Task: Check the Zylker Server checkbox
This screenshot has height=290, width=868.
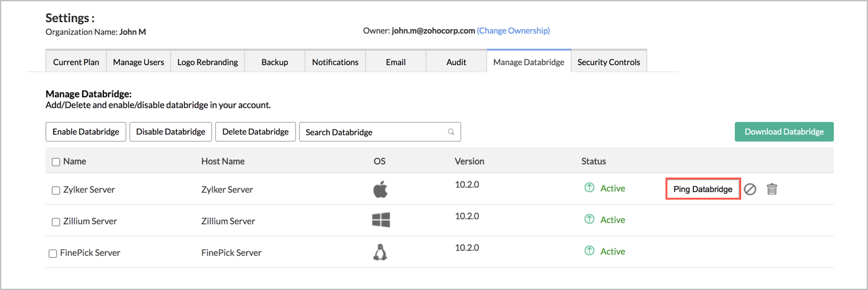Action: [56, 190]
